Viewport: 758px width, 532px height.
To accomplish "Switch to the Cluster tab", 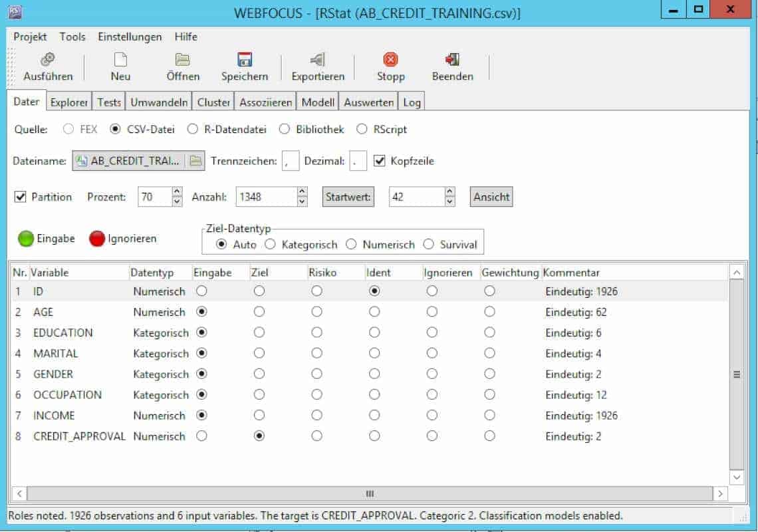I will [x=213, y=102].
